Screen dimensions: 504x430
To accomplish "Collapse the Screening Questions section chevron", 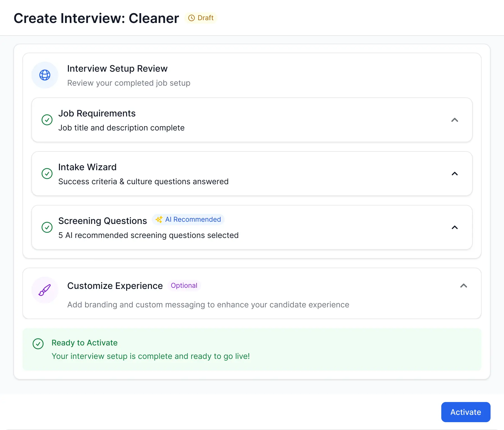I will pos(455,227).
